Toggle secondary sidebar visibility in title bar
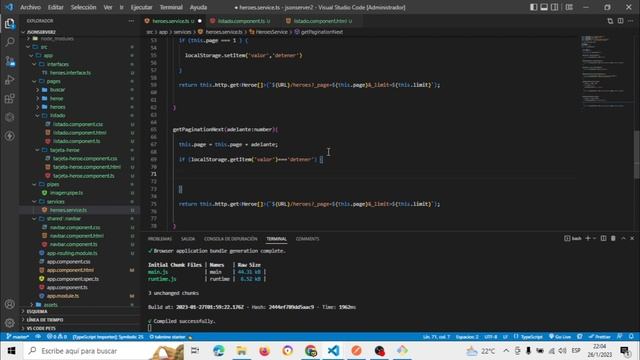 click(555, 7)
